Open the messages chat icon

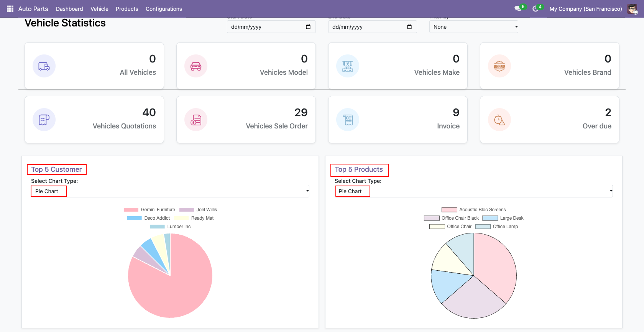point(518,9)
